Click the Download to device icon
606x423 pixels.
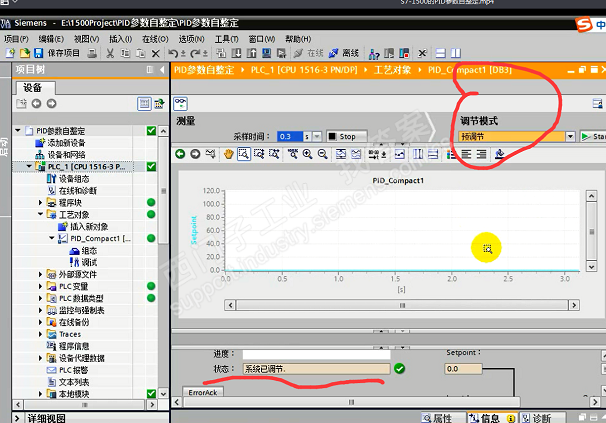237,53
